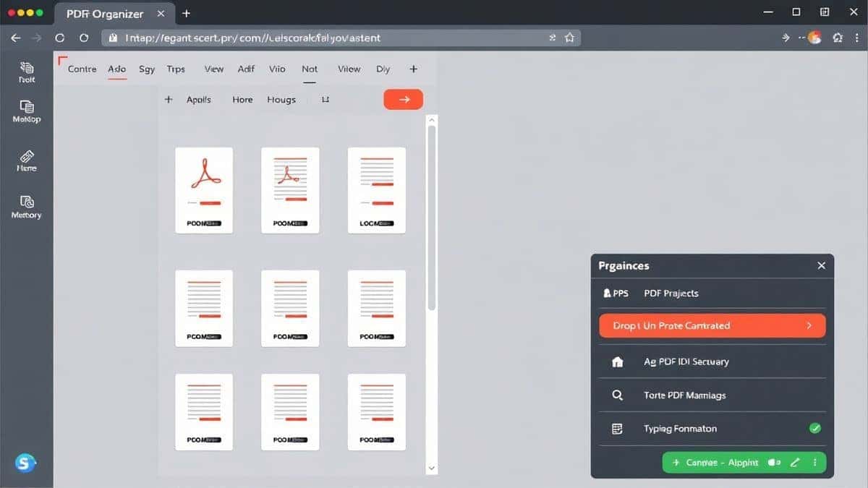Bookmark page with the star icon
868x488 pixels.
pyautogui.click(x=569, y=38)
